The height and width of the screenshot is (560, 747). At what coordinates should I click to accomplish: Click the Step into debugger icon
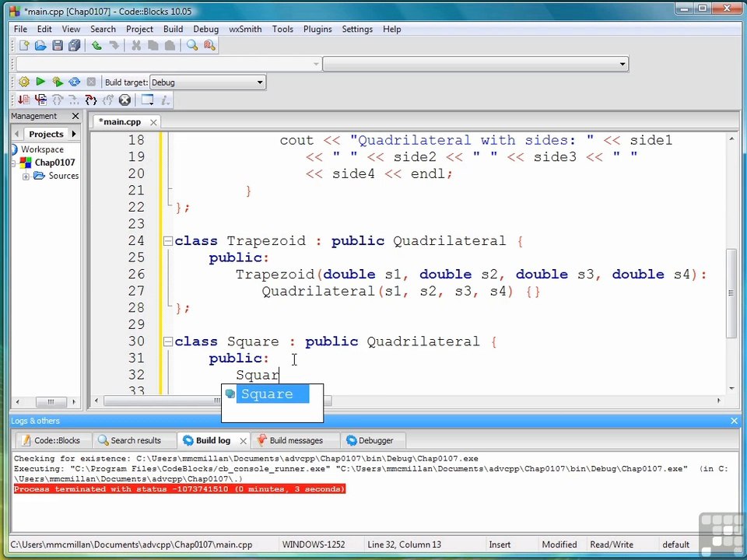coord(91,100)
